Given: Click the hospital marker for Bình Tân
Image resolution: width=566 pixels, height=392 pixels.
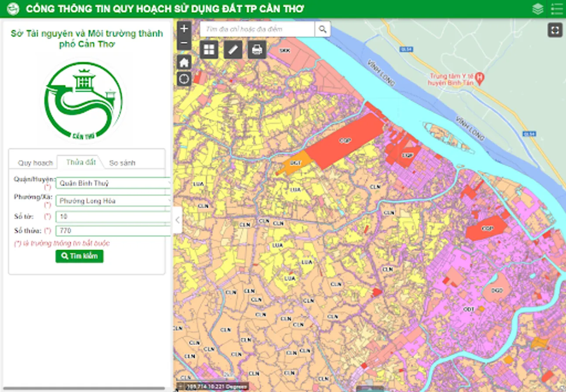Looking at the screenshot, I should pyautogui.click(x=480, y=78).
